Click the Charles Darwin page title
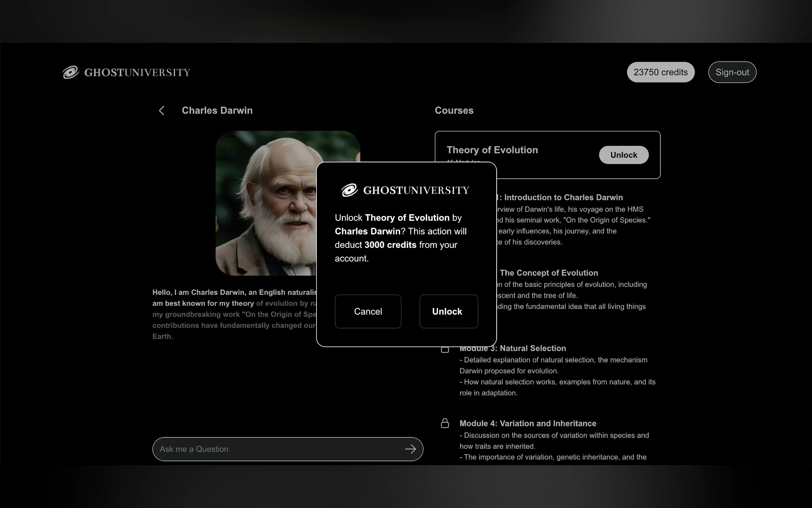The width and height of the screenshot is (812, 508). coord(217,111)
